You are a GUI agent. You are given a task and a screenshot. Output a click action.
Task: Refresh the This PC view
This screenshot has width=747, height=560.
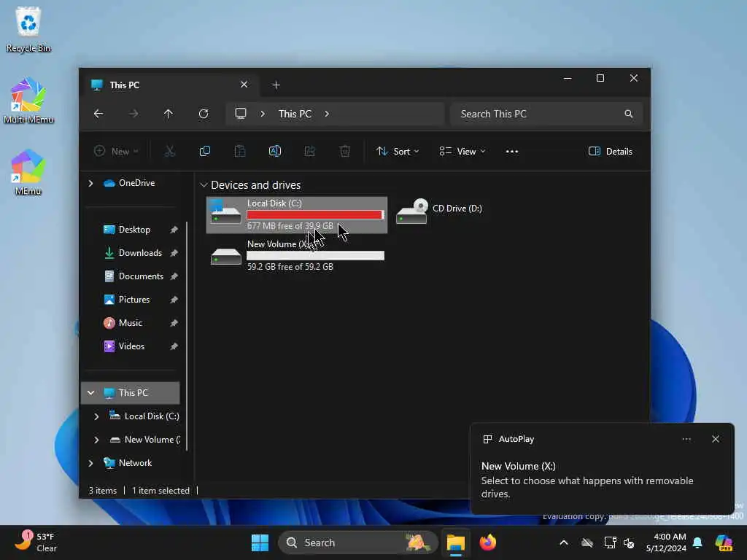point(204,114)
